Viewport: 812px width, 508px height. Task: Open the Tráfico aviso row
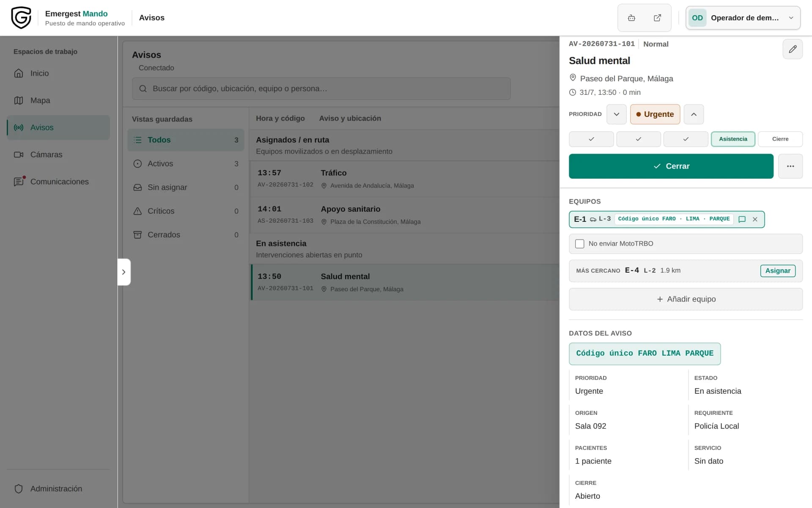click(405, 179)
